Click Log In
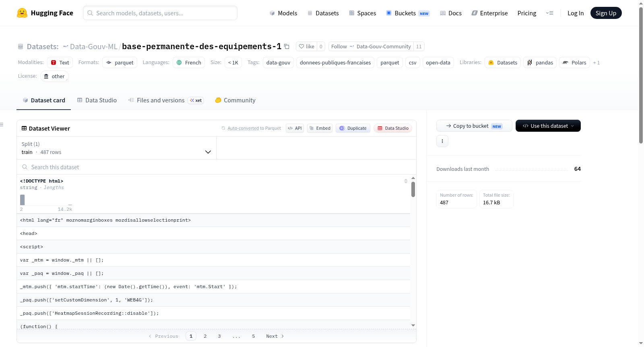The height and width of the screenshot is (347, 644). (x=576, y=13)
